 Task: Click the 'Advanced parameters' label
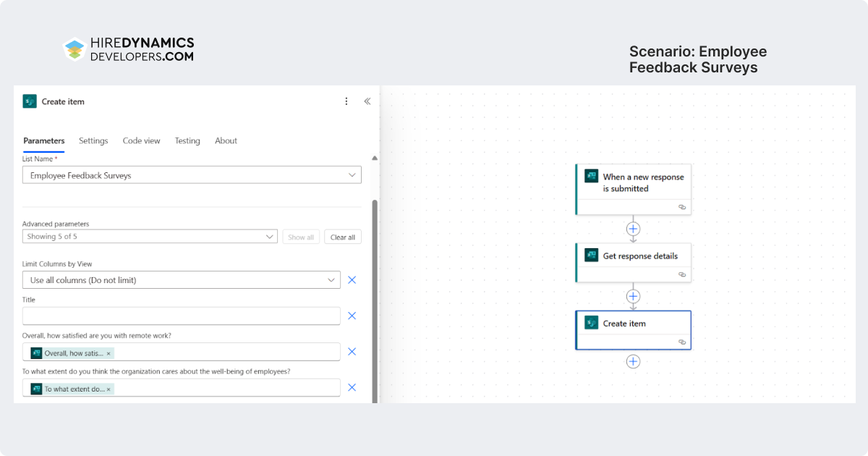[x=56, y=224]
